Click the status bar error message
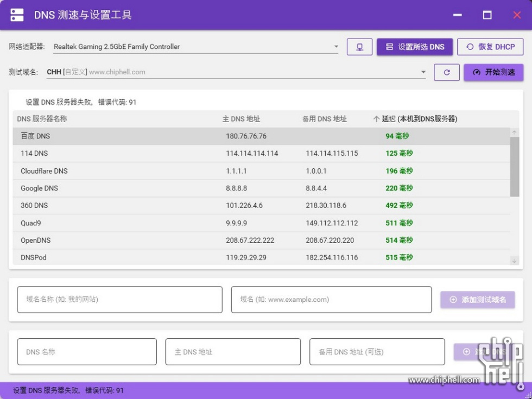 click(x=68, y=390)
